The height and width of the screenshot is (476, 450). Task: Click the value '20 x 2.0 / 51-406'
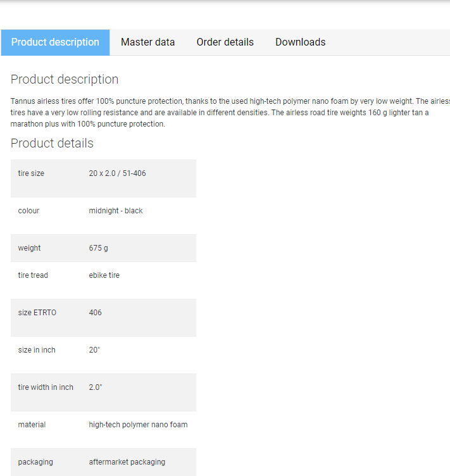pyautogui.click(x=118, y=173)
